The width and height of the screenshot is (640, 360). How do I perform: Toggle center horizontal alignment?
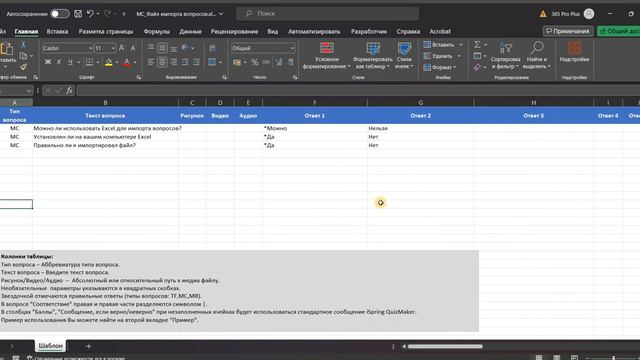(x=162, y=62)
